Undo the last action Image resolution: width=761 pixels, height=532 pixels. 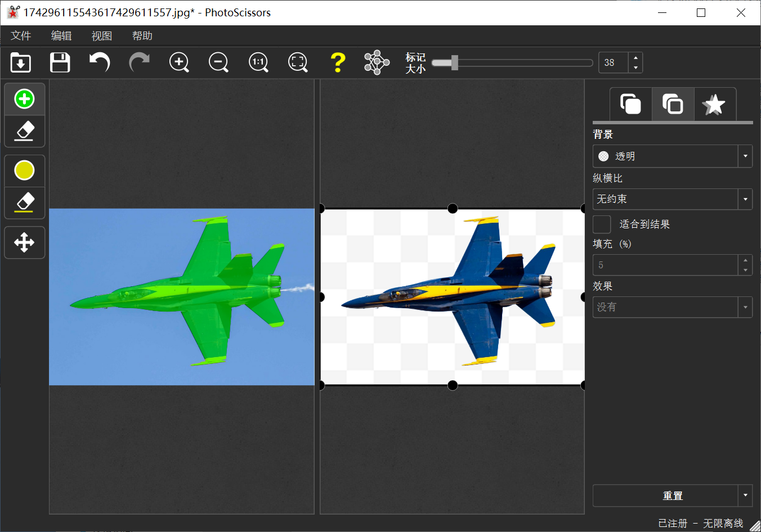(x=100, y=62)
